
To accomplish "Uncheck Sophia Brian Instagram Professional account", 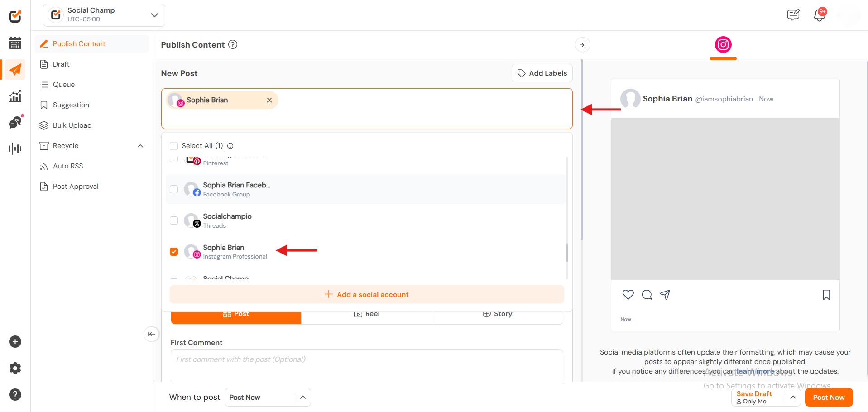I will point(174,252).
